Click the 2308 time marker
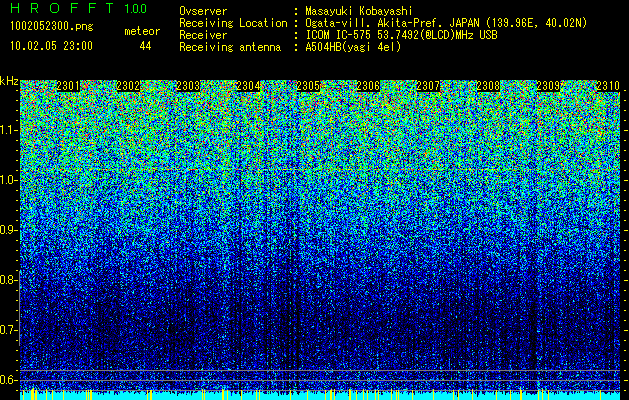 pyautogui.click(x=488, y=86)
